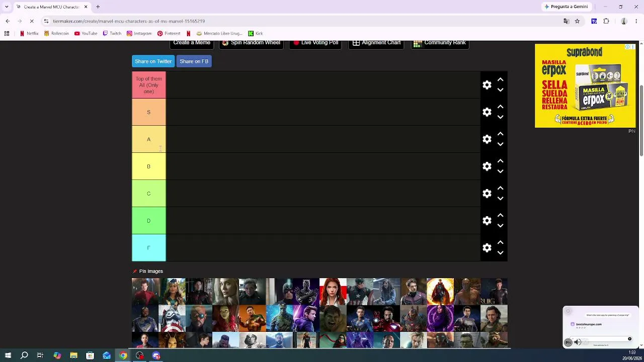Open the Kick bookmark

coord(256,34)
